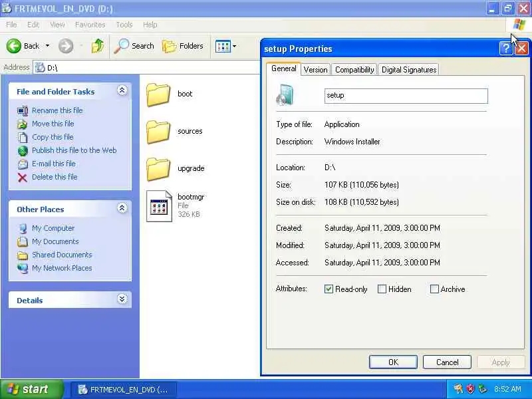532x399 pixels.
Task: Click the red X Delete icon
Action: (23, 178)
